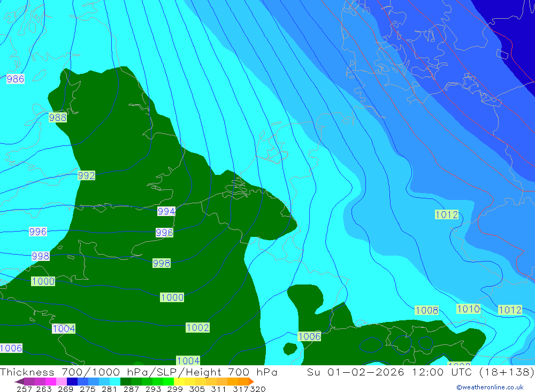Click the 311 legend value
Screen dimensions: 535x392
pyautogui.click(x=218, y=389)
